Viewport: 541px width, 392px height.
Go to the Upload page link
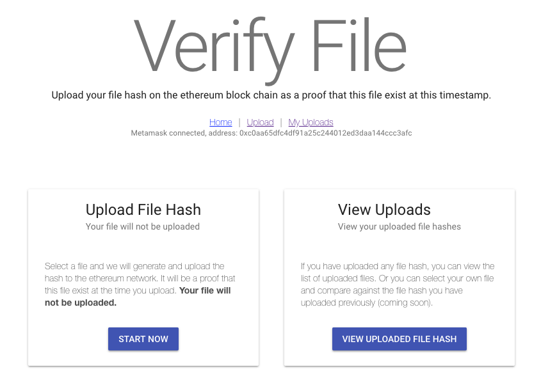(x=260, y=122)
